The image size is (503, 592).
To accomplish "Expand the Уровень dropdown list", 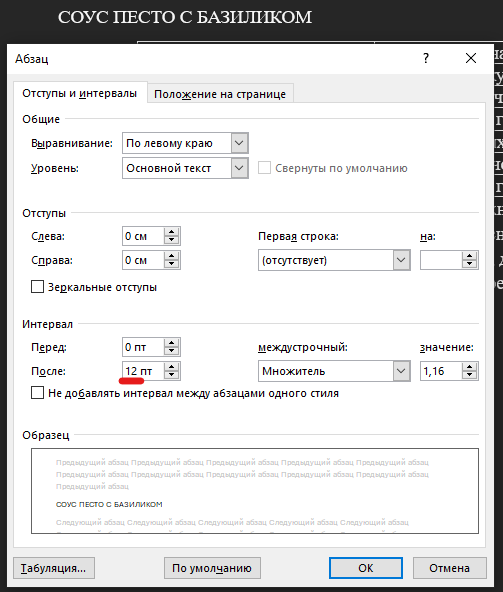I will pyautogui.click(x=239, y=168).
